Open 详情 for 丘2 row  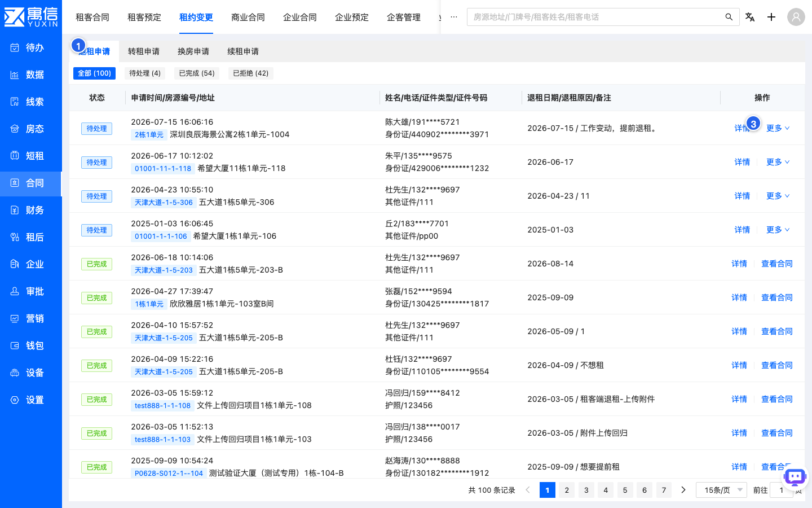coord(742,230)
